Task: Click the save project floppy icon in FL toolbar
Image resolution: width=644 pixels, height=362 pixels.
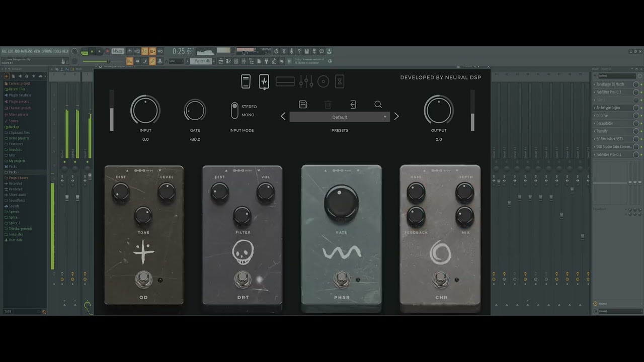Action: [x=306, y=51]
